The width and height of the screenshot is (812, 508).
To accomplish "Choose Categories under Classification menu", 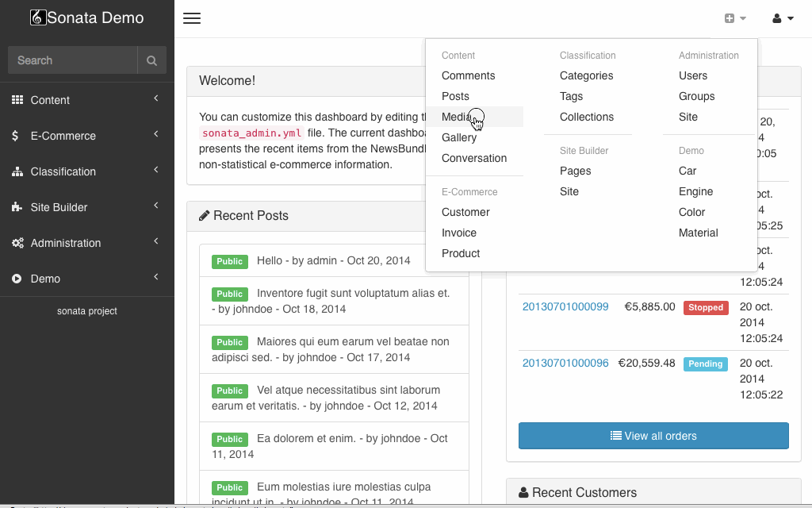I will pos(586,75).
